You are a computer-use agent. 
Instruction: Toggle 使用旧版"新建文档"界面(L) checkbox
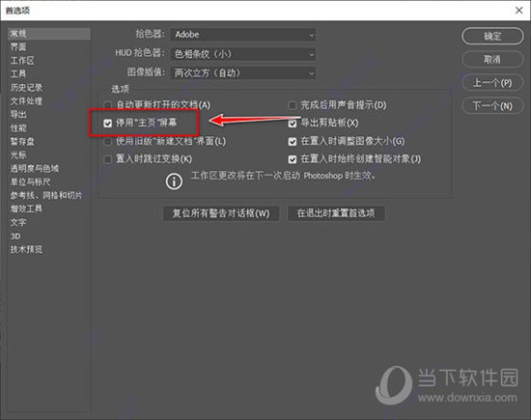(108, 141)
